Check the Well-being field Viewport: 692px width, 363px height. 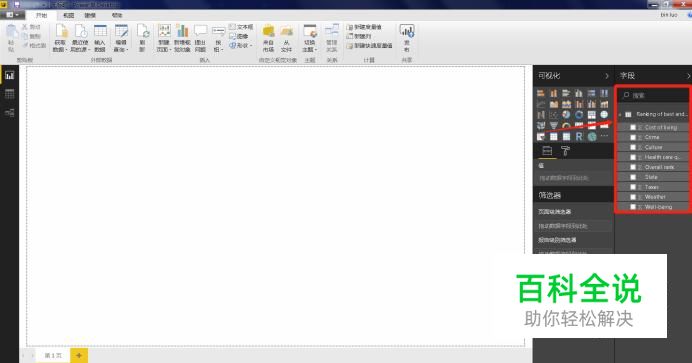[x=633, y=207]
